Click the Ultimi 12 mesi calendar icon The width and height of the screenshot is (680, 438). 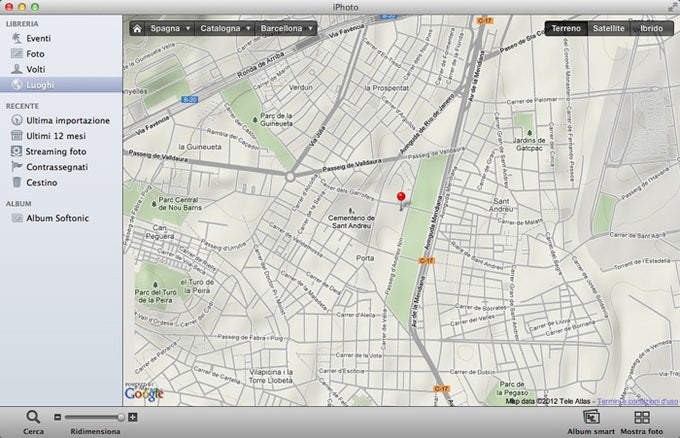pyautogui.click(x=16, y=136)
